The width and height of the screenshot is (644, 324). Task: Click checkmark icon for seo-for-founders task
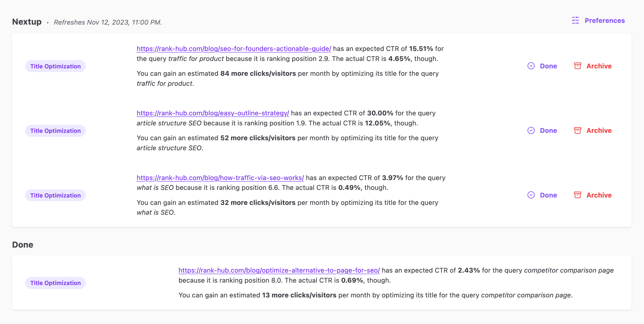(531, 66)
